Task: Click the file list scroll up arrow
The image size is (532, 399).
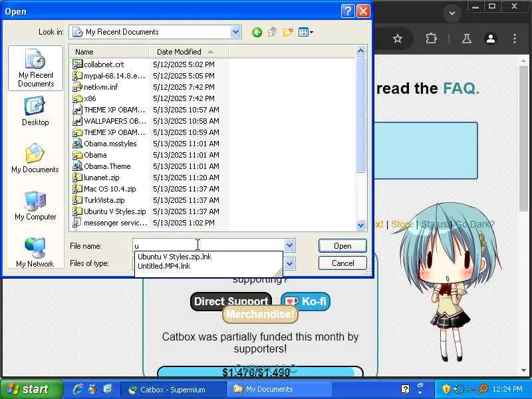Action: click(360, 51)
